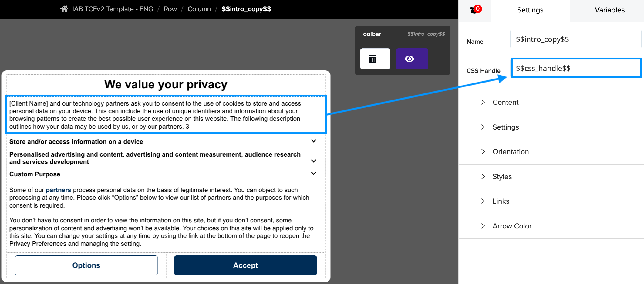This screenshot has width=644, height=284.
Task: Switch to the Variables tab
Action: 609,10
